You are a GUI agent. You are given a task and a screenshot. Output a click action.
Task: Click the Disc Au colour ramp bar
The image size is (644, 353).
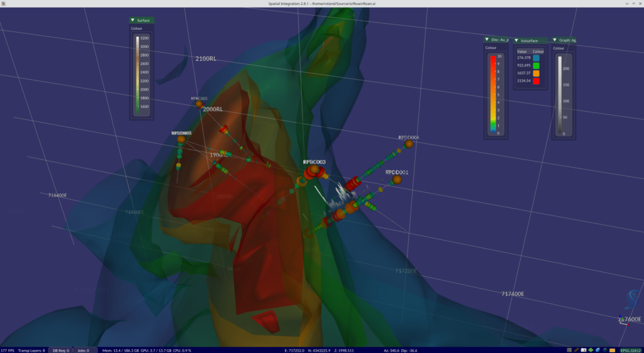pos(493,95)
